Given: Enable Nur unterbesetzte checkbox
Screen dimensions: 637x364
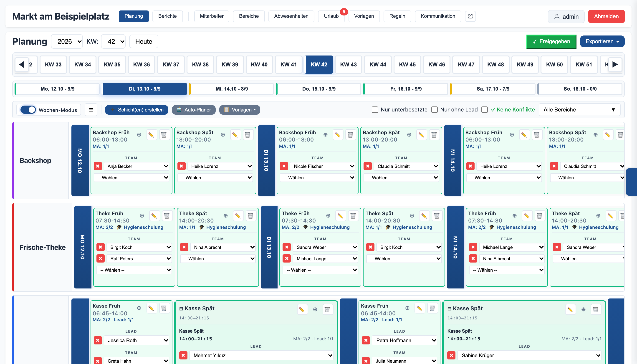Looking at the screenshot, I should [375, 109].
